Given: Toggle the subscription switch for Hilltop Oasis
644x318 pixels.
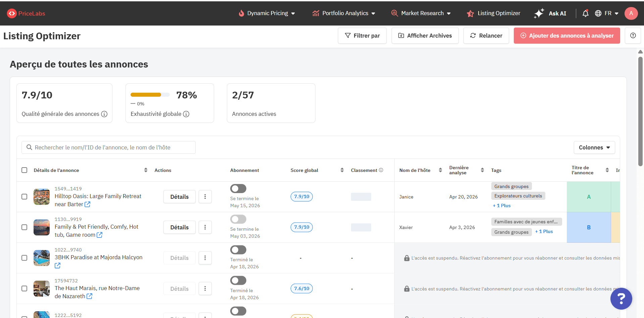Looking at the screenshot, I should (x=238, y=188).
